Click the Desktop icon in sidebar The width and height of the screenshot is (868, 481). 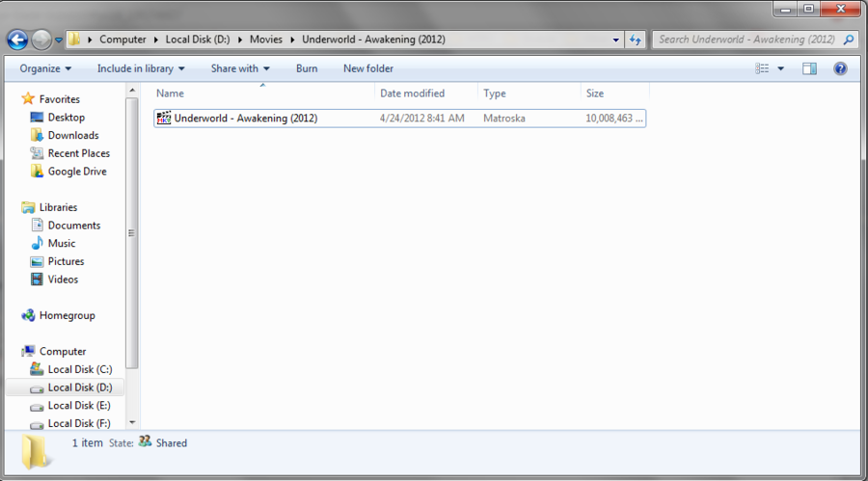[x=37, y=118]
